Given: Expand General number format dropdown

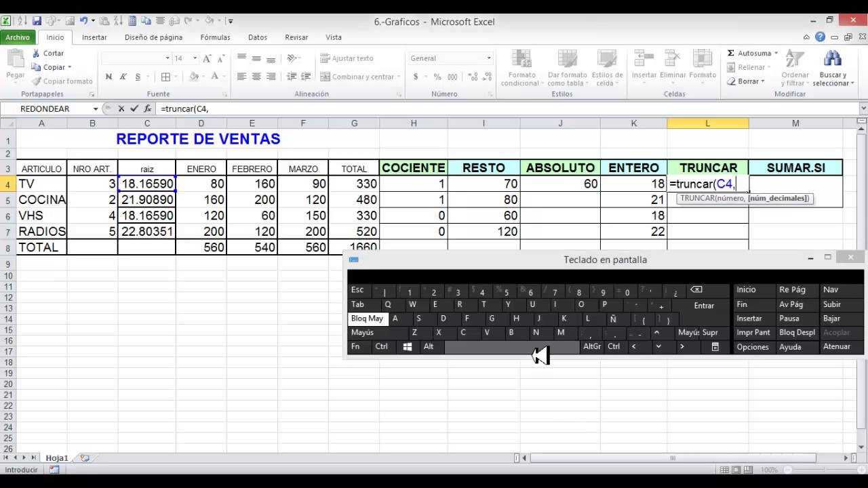Looking at the screenshot, I should [x=489, y=58].
